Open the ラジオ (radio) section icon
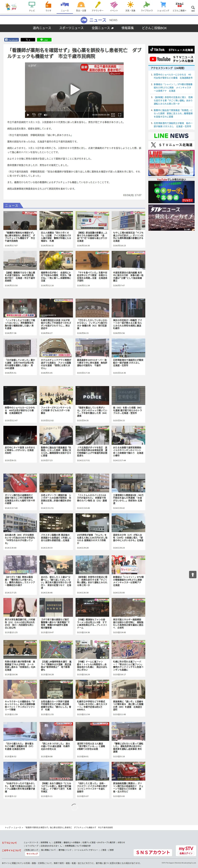The height and width of the screenshot is (868, 198). coord(48,6)
